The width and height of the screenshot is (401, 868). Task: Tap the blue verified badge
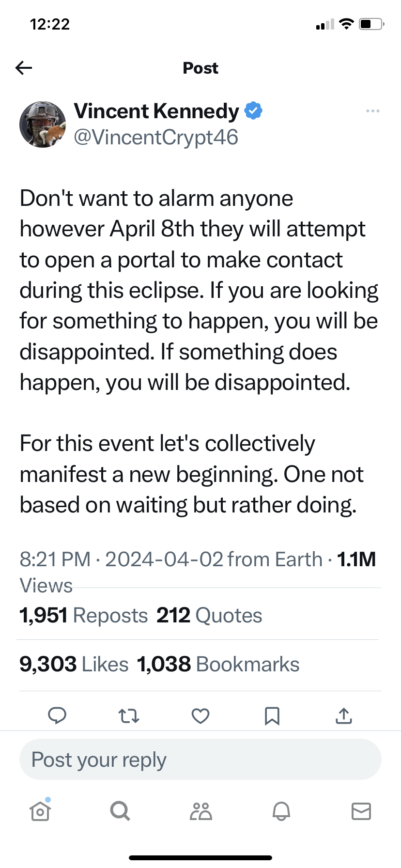[253, 111]
